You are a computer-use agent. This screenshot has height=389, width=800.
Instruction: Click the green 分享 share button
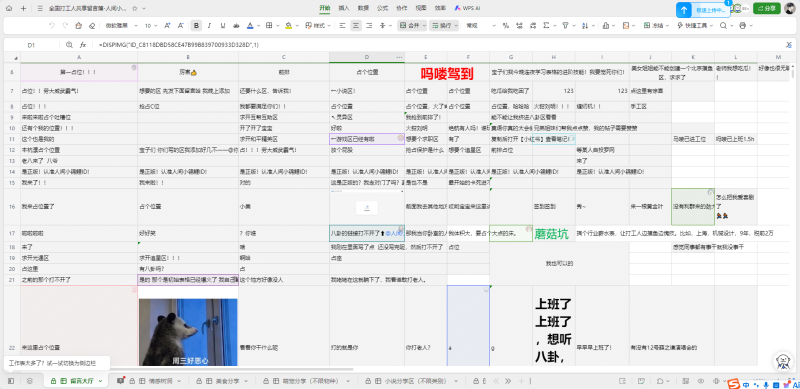[767, 9]
